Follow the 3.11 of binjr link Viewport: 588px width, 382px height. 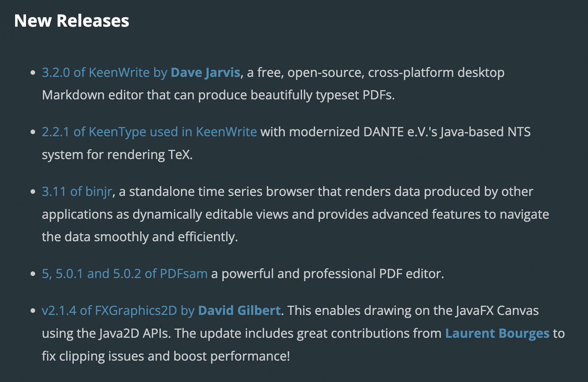77,192
